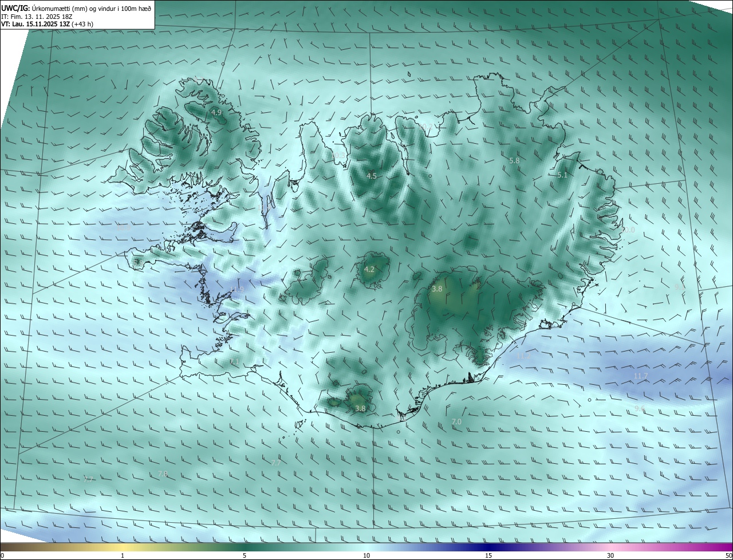733x560 pixels.
Task: Select the "Úrkomumætti (mm) og vindur í 100m hæð" title
Action: click(91, 8)
